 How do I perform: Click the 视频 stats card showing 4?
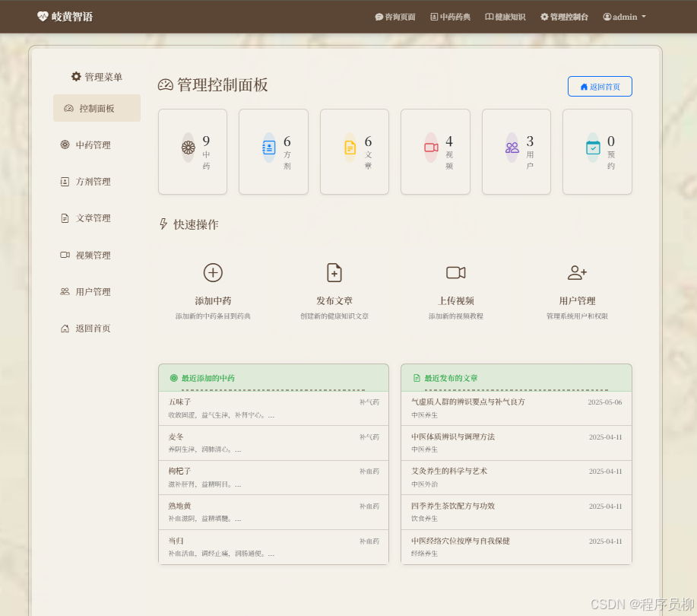click(x=435, y=151)
